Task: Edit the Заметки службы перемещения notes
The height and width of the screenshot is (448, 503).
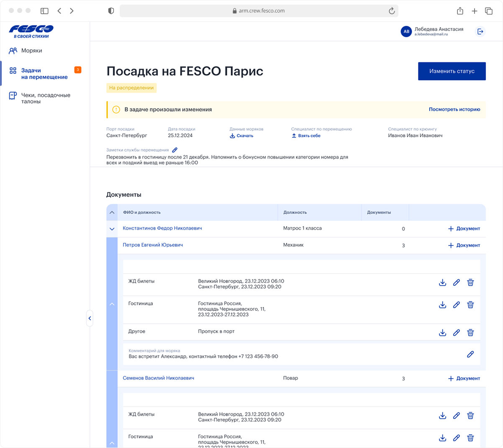Action: [x=175, y=150]
